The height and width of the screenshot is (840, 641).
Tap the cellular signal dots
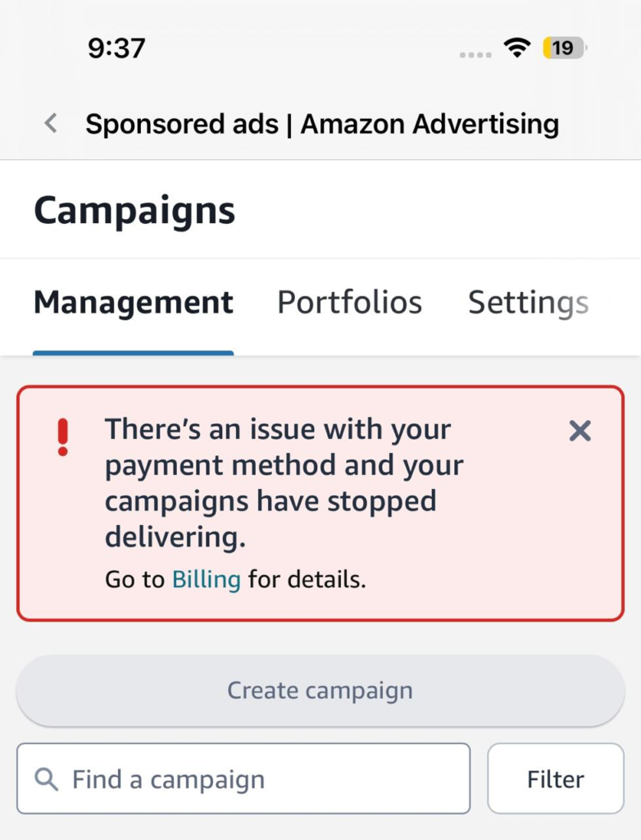475,54
